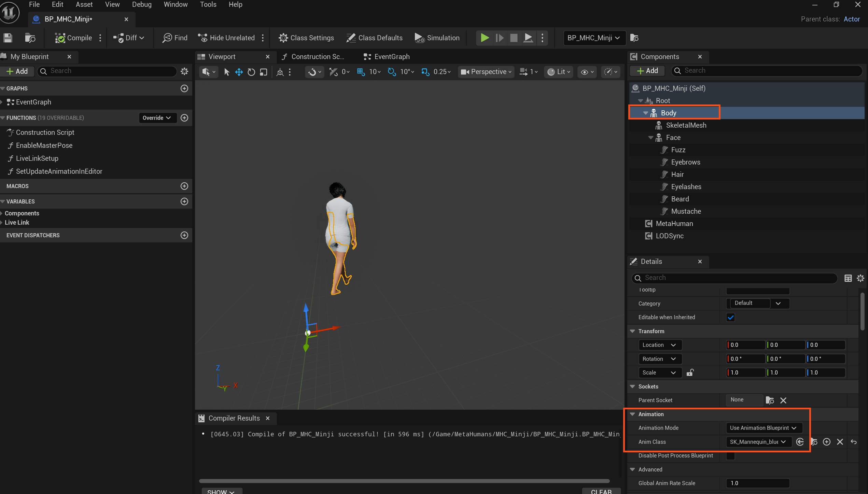Screen dimensions: 868x494
Task: Click the Actor parent class link
Action: 852,19
